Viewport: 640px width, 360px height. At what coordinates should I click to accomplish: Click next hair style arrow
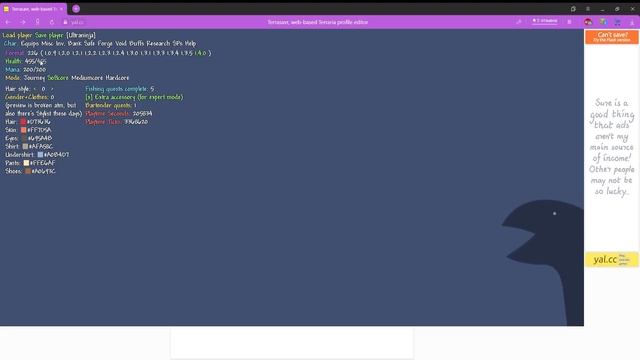52,89
